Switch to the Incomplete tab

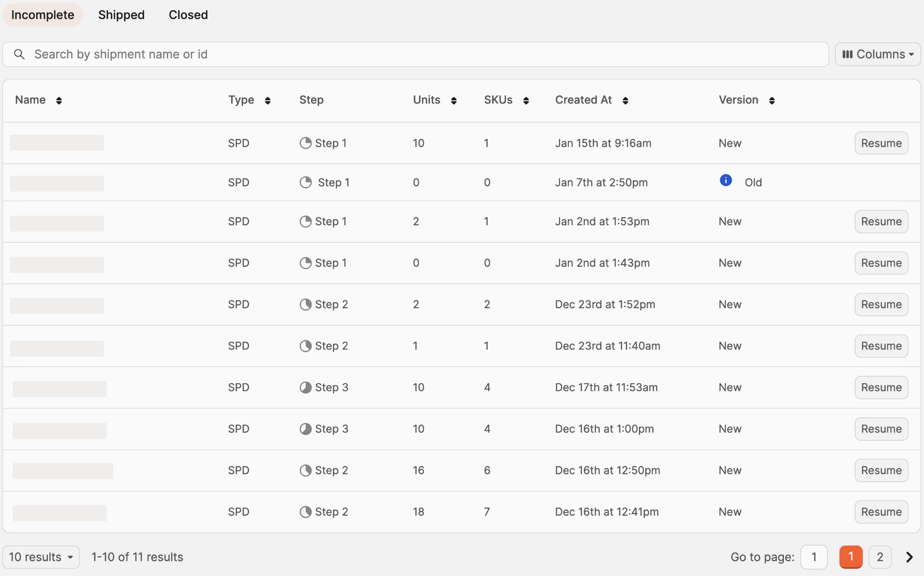pos(43,15)
